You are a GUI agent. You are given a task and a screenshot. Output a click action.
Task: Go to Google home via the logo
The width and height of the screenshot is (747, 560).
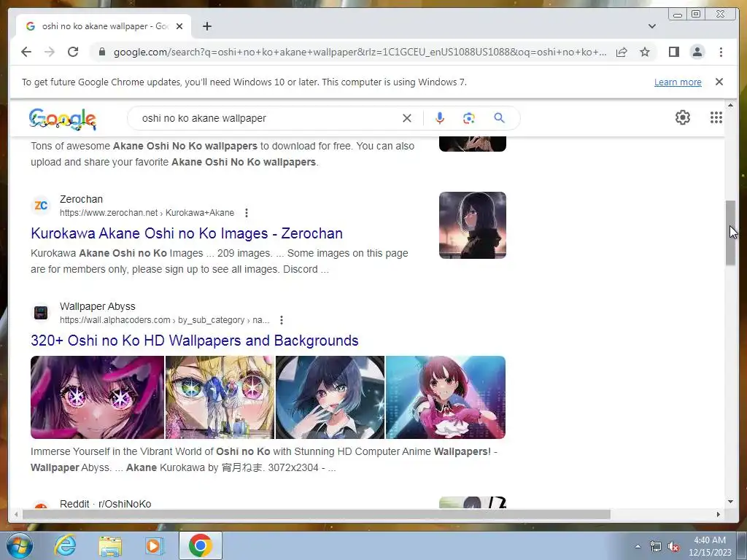click(63, 119)
